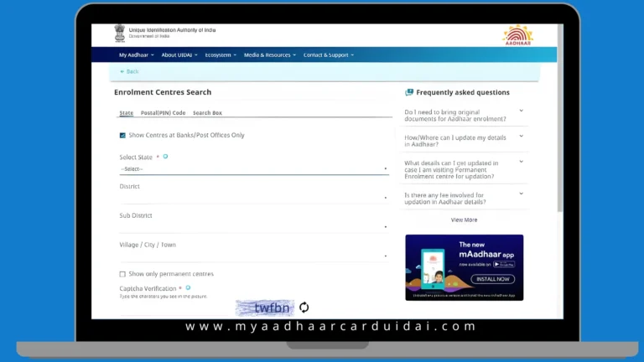
Task: Open the About UIDAI menu
Action: tap(179, 55)
